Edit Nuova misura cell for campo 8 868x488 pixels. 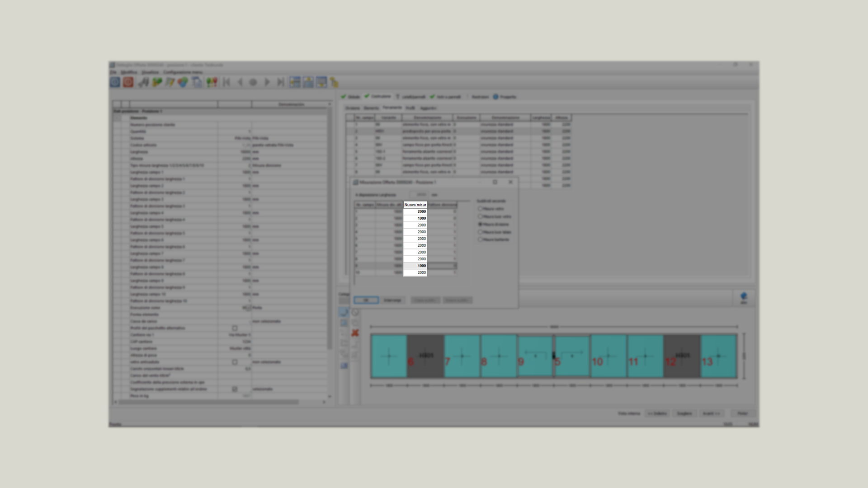415,259
